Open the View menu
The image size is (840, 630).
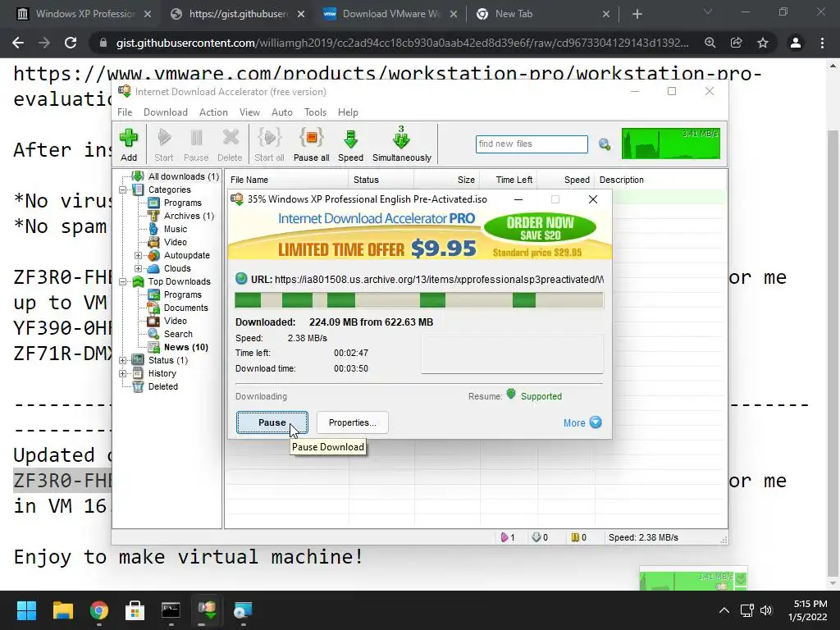[249, 112]
